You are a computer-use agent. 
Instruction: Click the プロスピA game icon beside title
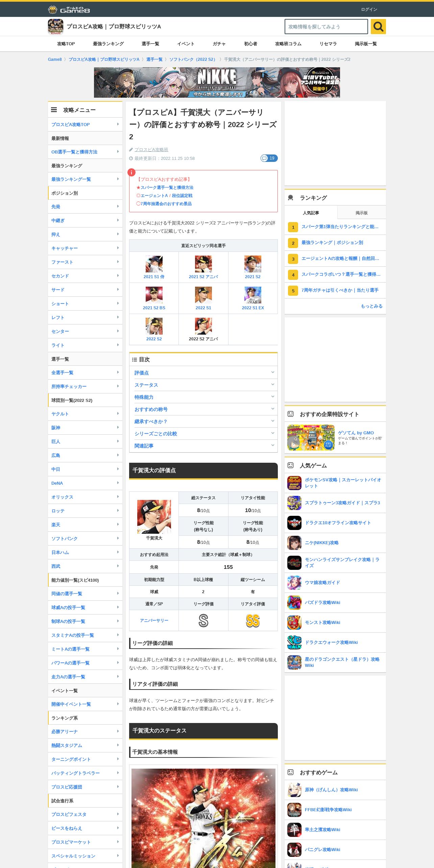tap(55, 26)
